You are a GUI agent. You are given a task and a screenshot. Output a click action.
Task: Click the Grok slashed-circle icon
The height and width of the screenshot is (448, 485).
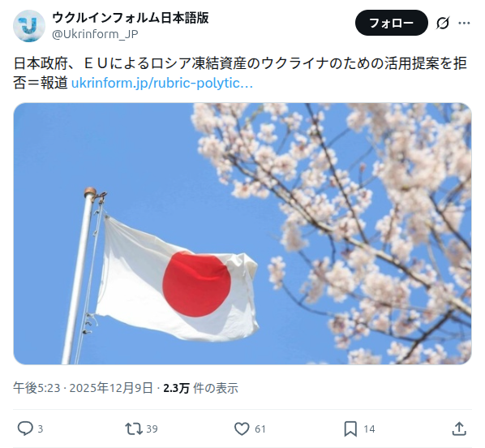[443, 23]
